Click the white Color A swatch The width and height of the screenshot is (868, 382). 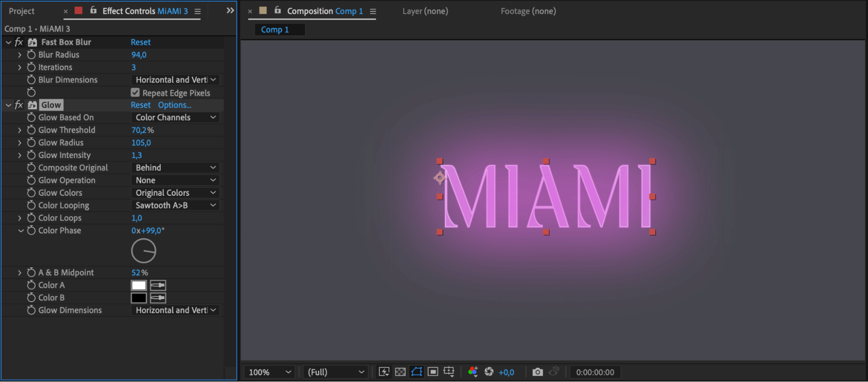pos(139,285)
